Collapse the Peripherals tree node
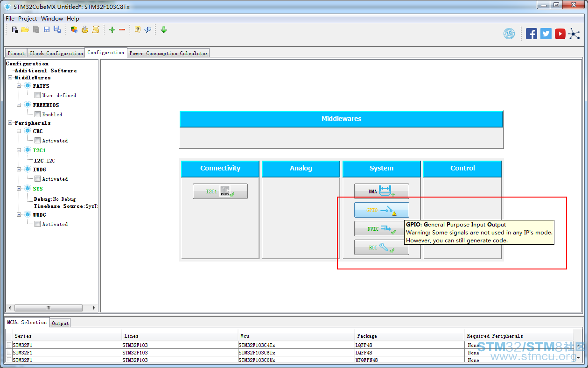588x368 pixels. coord(10,123)
